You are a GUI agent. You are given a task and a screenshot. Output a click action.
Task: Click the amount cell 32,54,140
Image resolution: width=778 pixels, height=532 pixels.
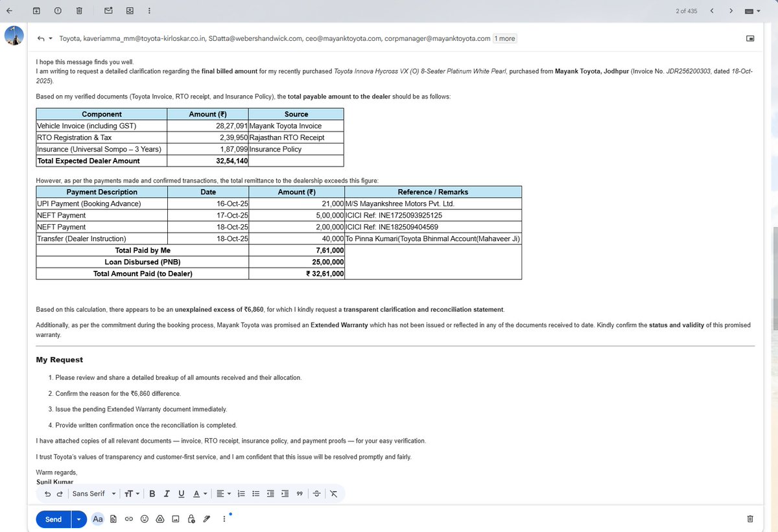click(207, 161)
